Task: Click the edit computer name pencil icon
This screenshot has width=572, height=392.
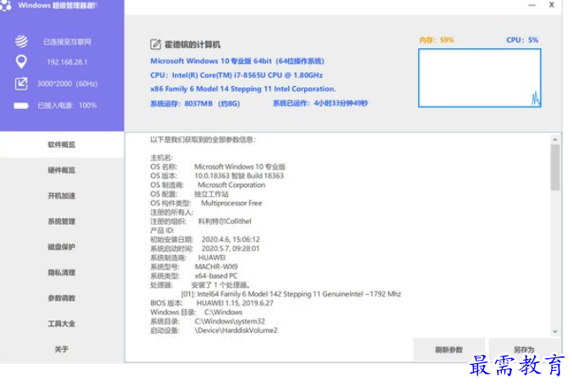Action: pyautogui.click(x=155, y=45)
